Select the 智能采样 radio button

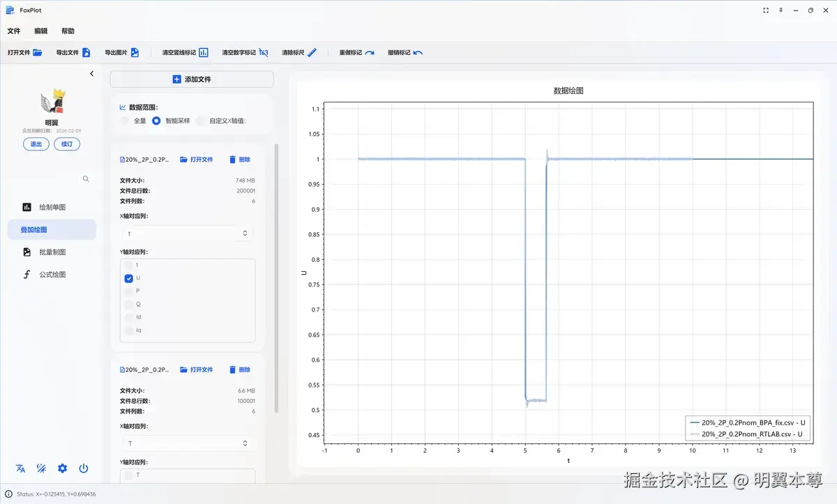pyautogui.click(x=156, y=121)
